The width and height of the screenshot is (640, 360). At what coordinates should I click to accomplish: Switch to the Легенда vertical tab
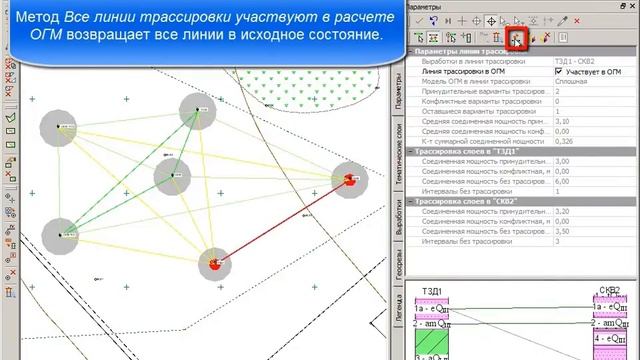(398, 306)
